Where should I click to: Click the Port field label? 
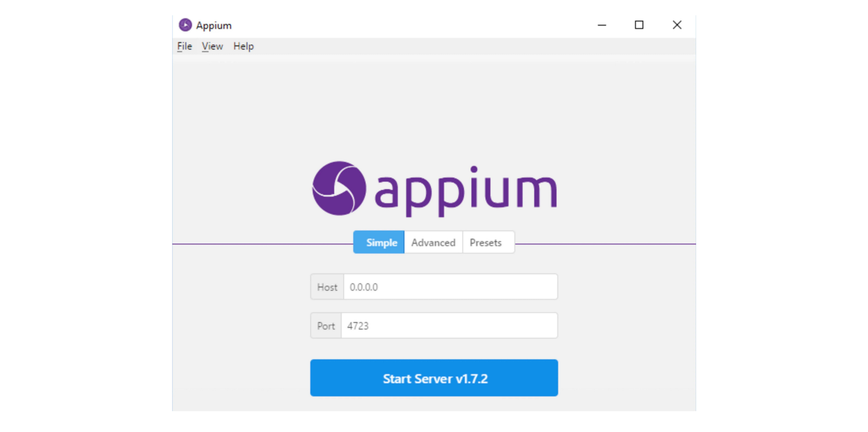(x=326, y=326)
